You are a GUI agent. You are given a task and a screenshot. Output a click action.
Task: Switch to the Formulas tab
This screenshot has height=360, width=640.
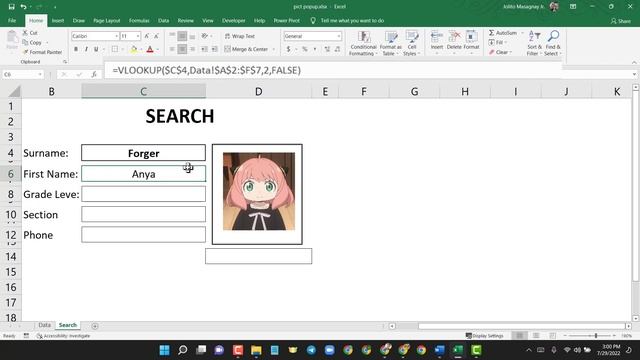coord(139,20)
